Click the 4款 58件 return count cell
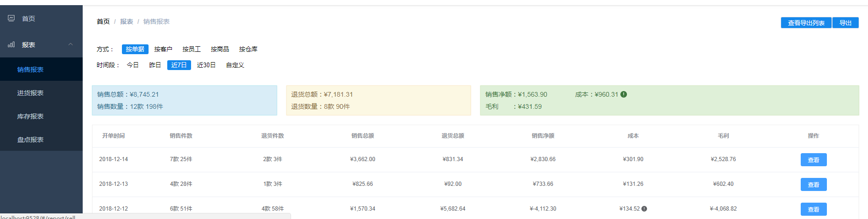This screenshot has width=868, height=219. (272, 209)
